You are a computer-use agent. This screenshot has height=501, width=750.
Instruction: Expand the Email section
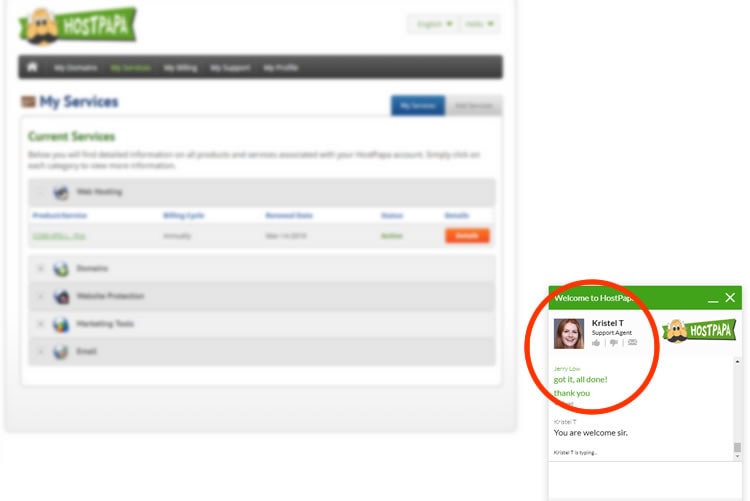41,352
